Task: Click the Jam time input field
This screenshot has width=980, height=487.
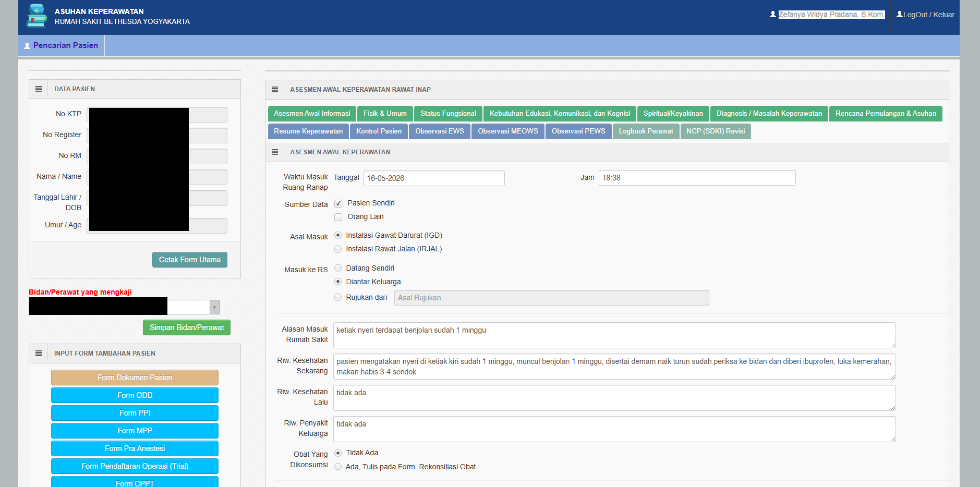Action: 697,178
